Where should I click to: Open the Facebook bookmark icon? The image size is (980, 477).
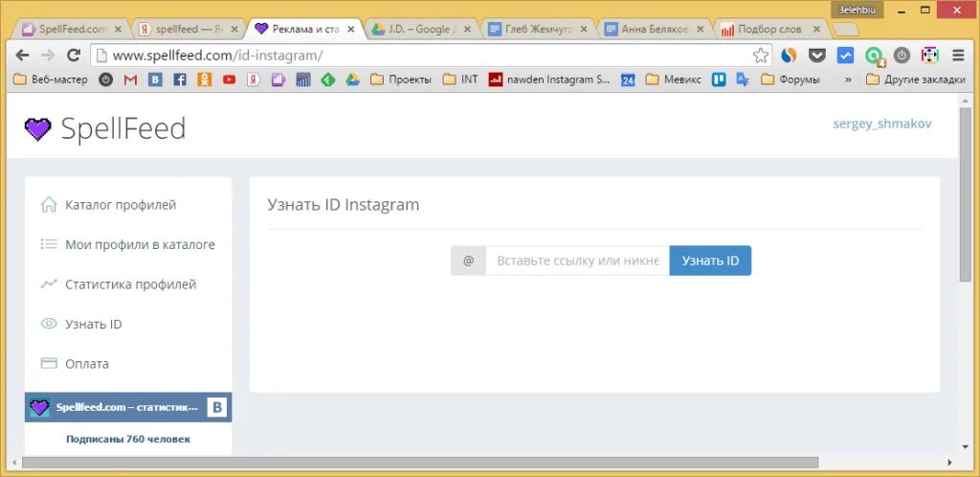180,80
